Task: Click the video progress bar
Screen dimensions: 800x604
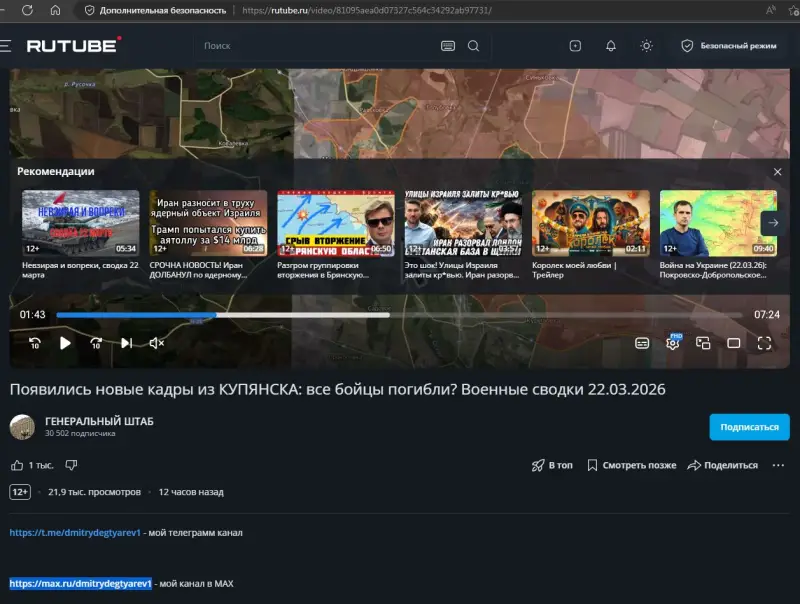Action: tap(399, 315)
